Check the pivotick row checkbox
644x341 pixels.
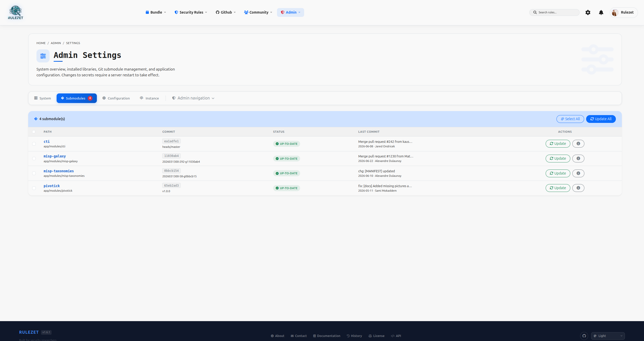(34, 188)
